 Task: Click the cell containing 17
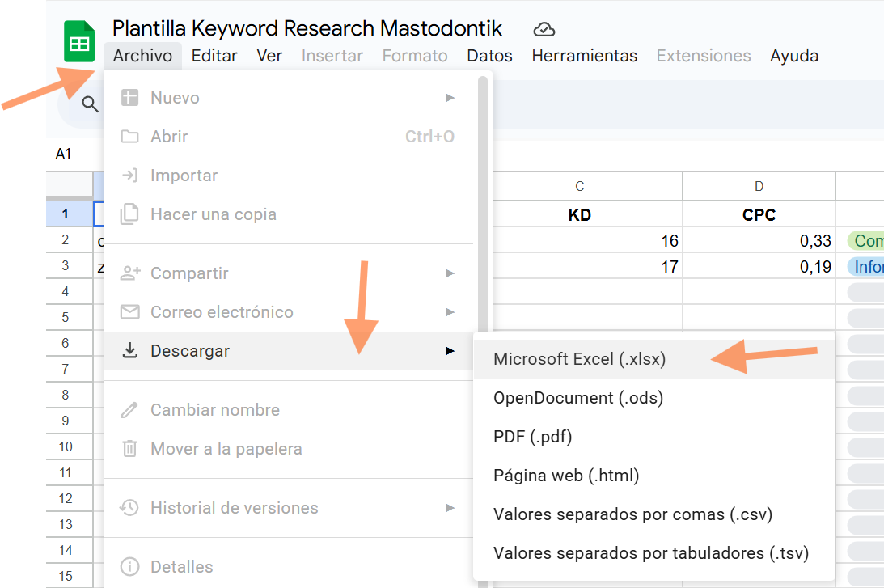click(588, 267)
